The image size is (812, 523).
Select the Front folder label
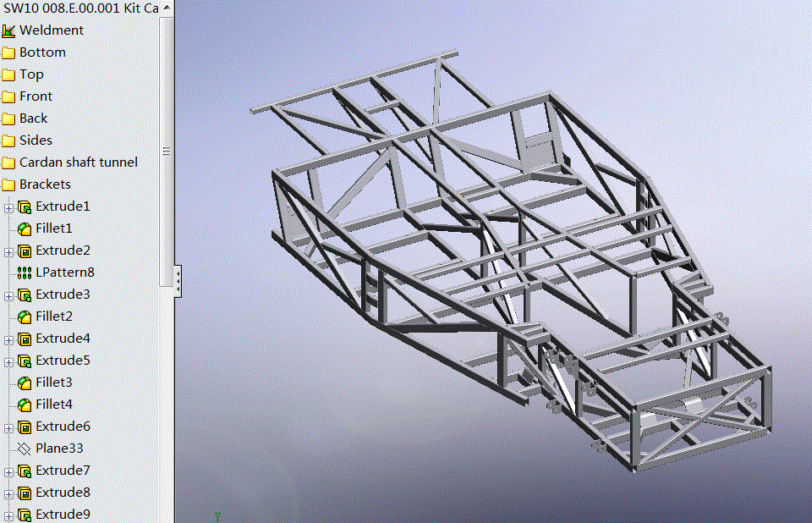point(36,96)
